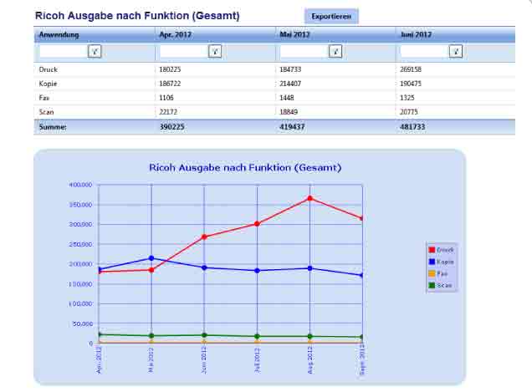Click Kopie May value 214407
The width and height of the screenshot is (532, 392).
pyautogui.click(x=290, y=84)
